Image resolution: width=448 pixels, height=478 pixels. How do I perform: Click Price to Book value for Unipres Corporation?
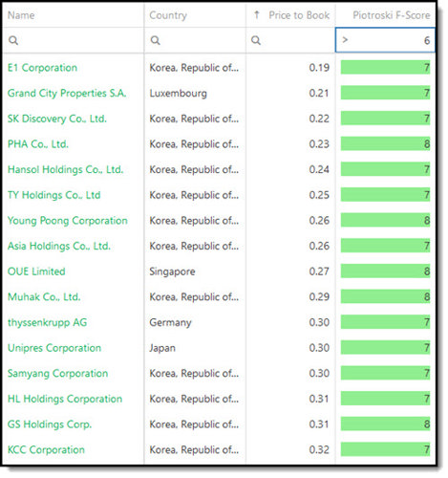(319, 348)
